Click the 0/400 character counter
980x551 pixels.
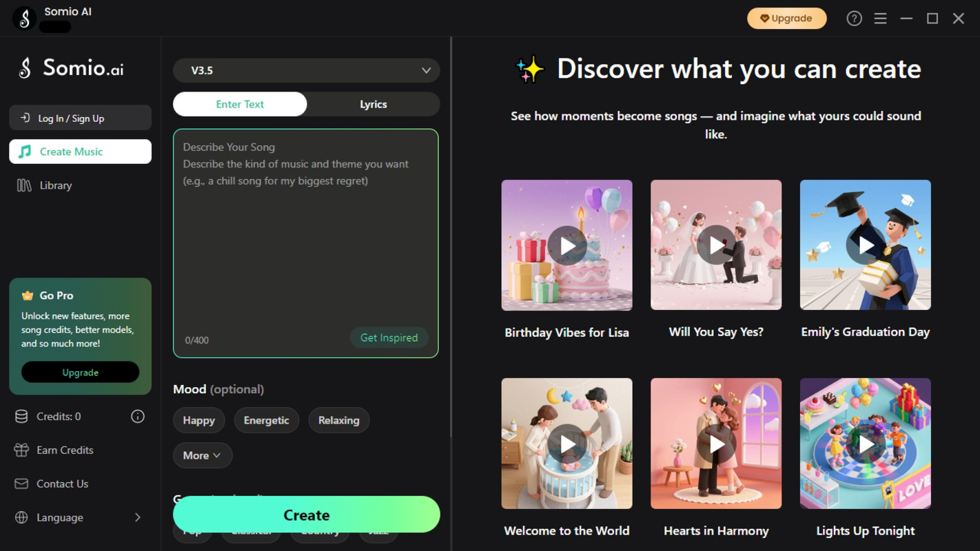coord(196,340)
